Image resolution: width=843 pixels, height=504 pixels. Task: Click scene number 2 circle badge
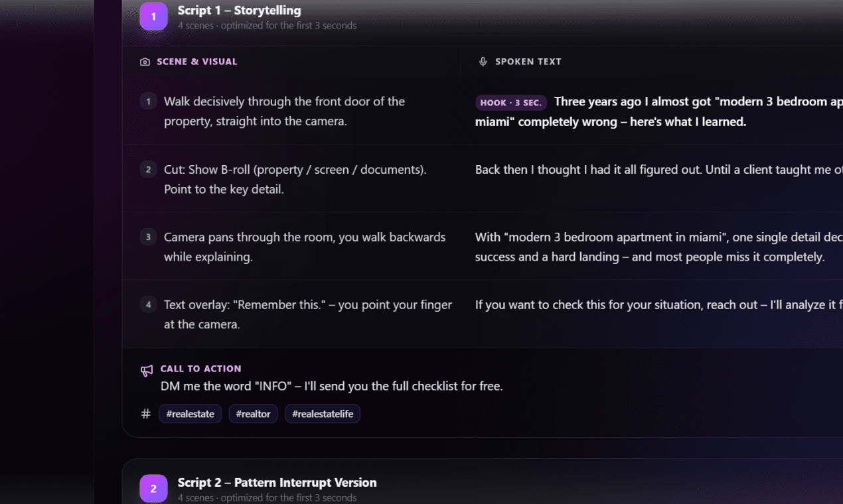point(148,169)
